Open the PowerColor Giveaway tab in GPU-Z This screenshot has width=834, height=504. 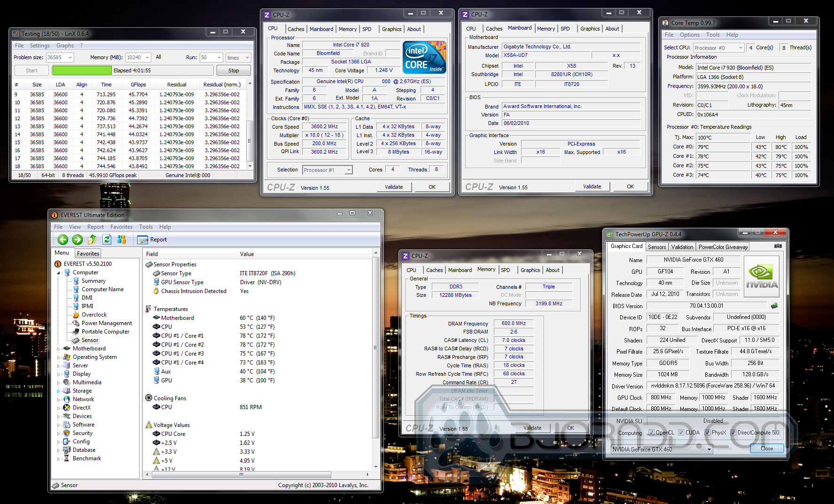[x=723, y=247]
